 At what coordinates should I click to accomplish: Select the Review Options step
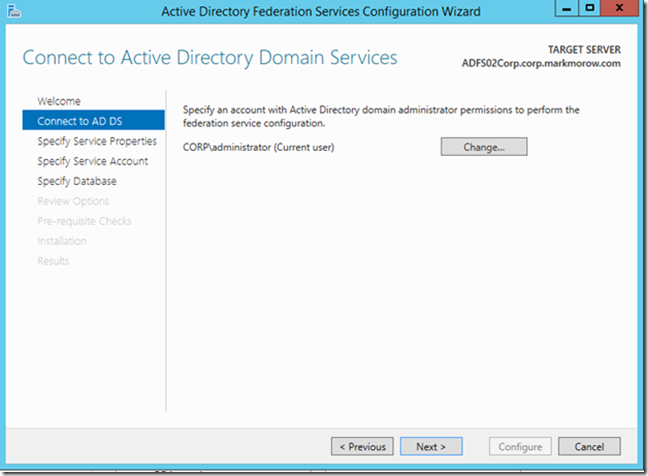pyautogui.click(x=73, y=201)
